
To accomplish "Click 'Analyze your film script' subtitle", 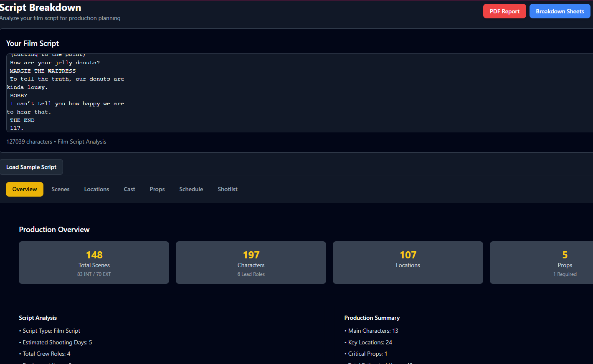I will (60, 18).
